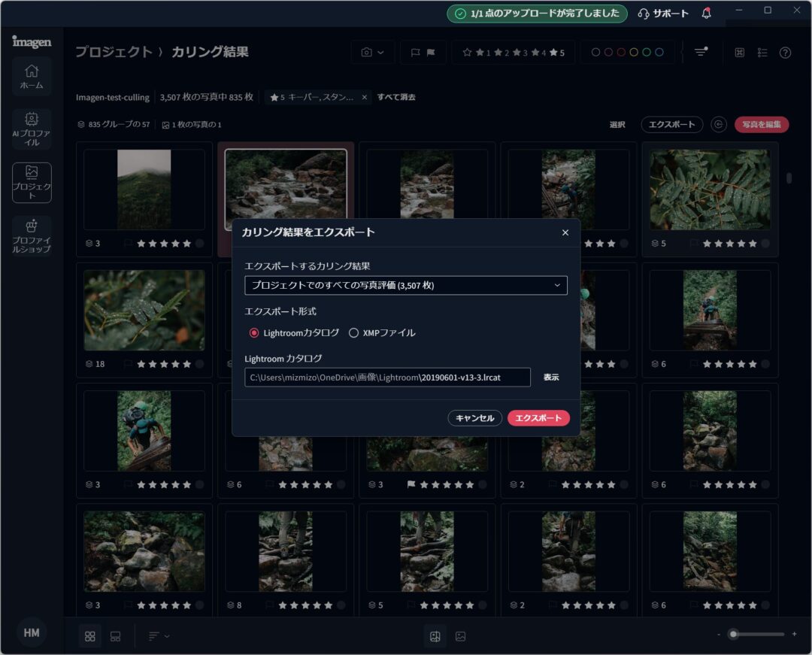Click the キャンセル button
812x655 pixels.
(x=474, y=418)
